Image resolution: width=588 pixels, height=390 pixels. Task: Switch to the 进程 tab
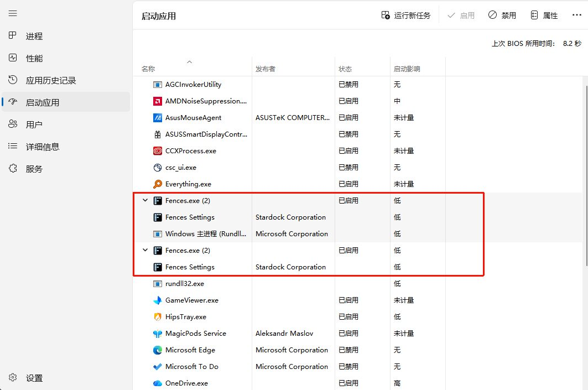tap(34, 37)
